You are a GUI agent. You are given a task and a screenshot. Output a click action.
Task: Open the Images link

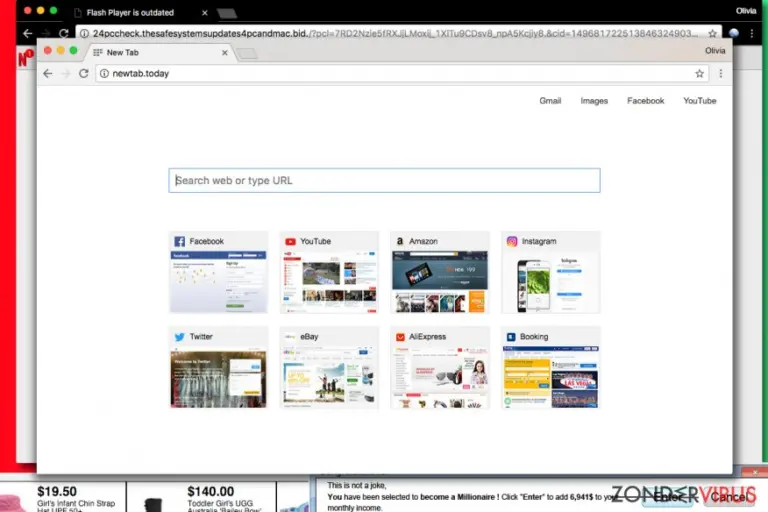click(x=594, y=100)
